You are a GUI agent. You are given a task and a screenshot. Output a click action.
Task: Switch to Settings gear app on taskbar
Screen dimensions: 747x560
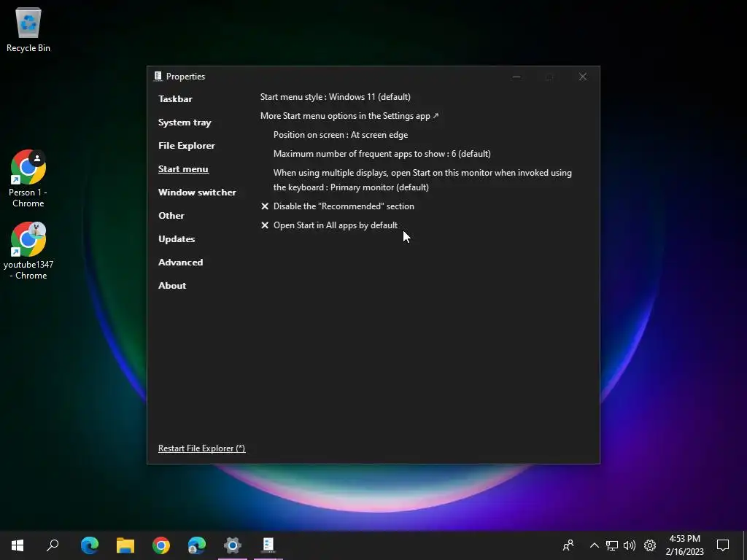[233, 545]
